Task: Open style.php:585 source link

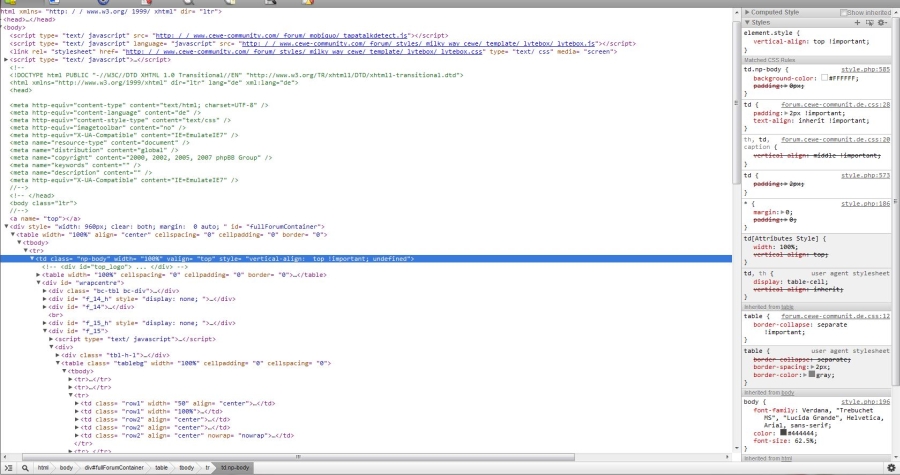Action: (865, 69)
